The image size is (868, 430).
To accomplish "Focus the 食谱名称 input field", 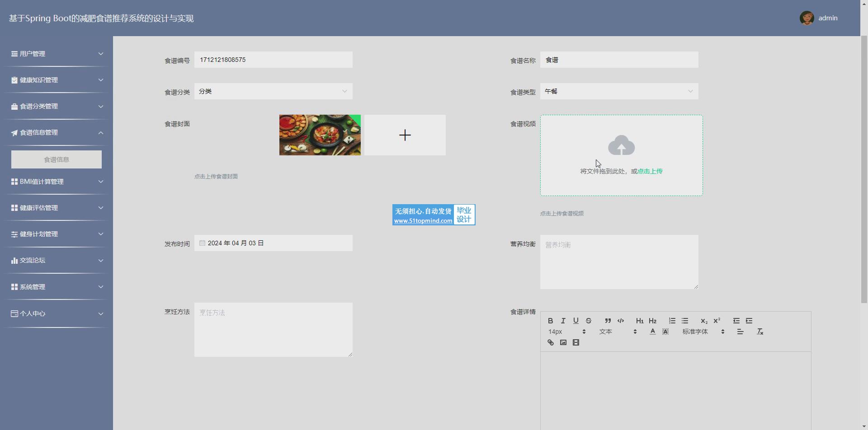I will (x=619, y=60).
